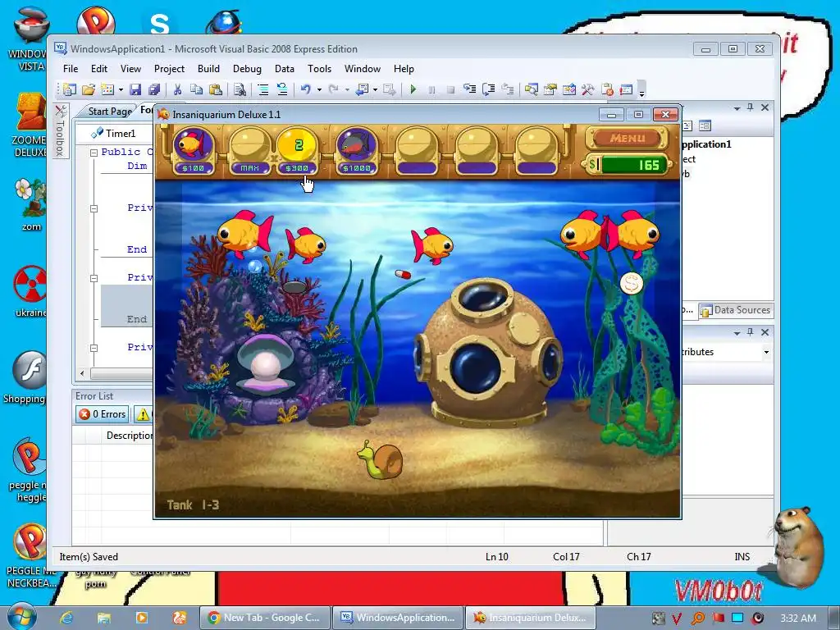
Task: Open Object Browser toolbar icon
Action: click(569, 89)
